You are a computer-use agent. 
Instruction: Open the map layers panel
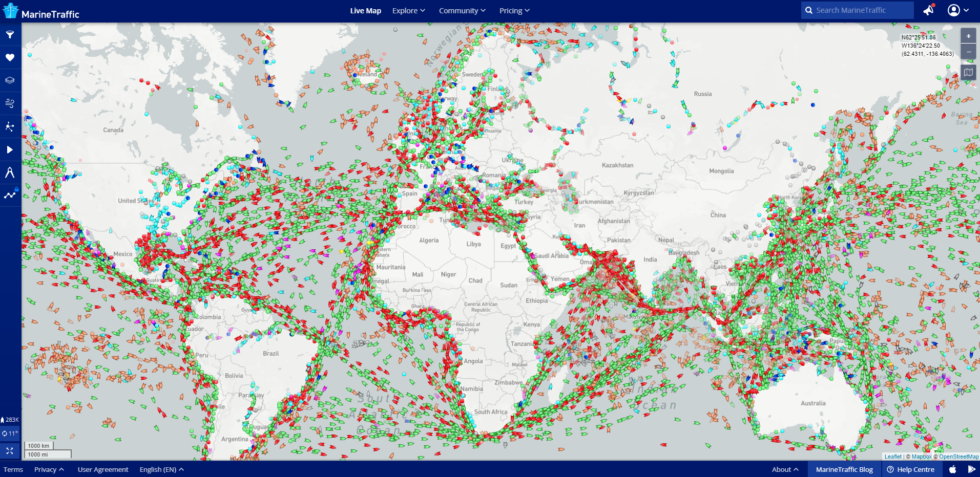[x=10, y=80]
